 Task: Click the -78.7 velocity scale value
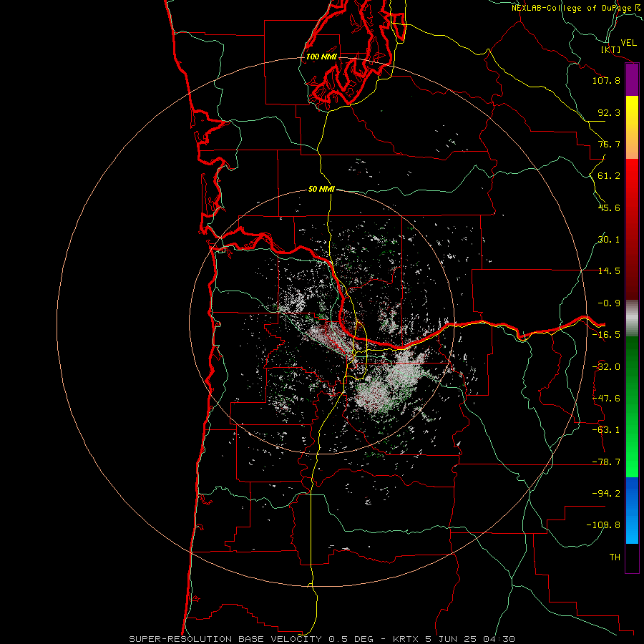pos(606,462)
